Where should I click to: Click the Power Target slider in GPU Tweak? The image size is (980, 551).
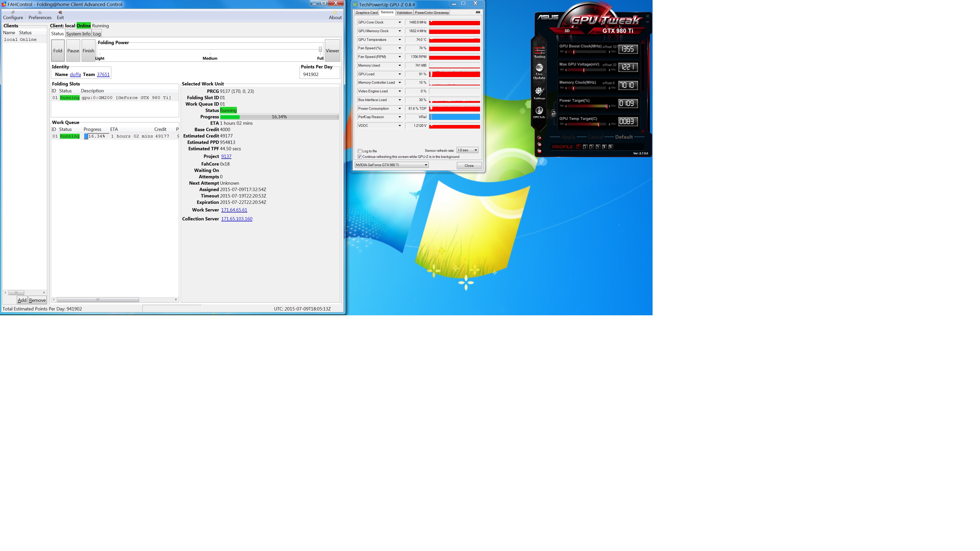[588, 106]
